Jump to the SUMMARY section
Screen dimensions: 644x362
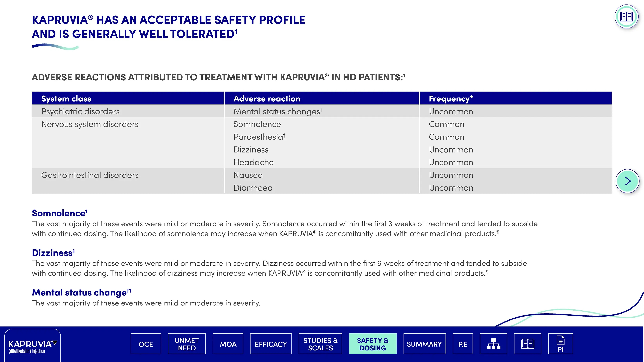tap(424, 344)
